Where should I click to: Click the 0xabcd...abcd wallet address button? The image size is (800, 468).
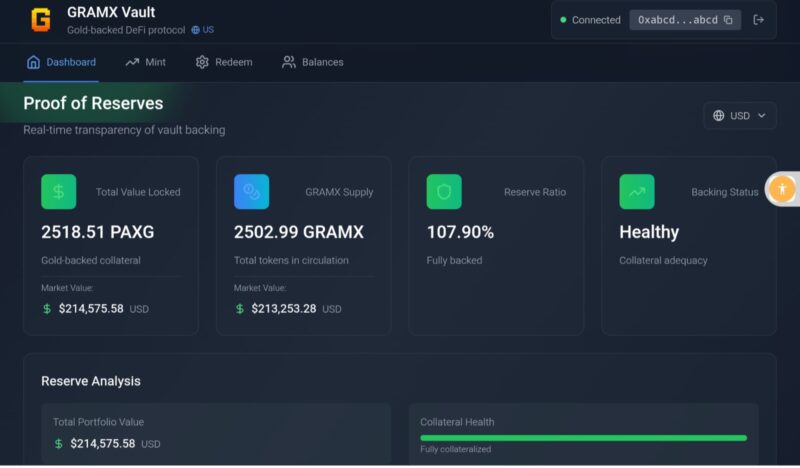pos(677,20)
